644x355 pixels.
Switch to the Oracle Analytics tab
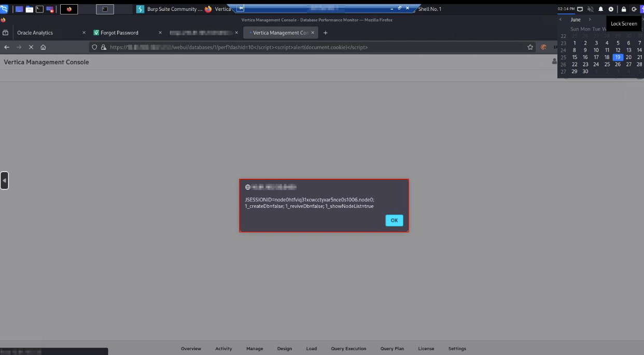35,33
